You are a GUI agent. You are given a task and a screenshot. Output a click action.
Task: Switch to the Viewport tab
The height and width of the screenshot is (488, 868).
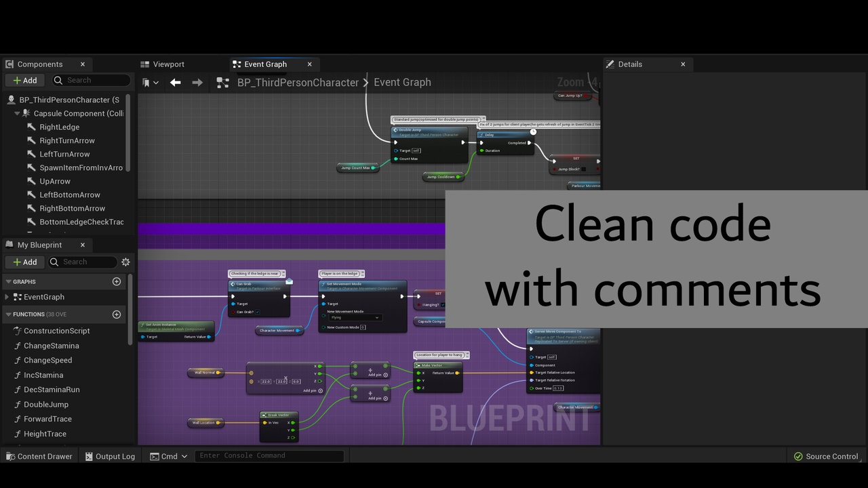tap(162, 64)
